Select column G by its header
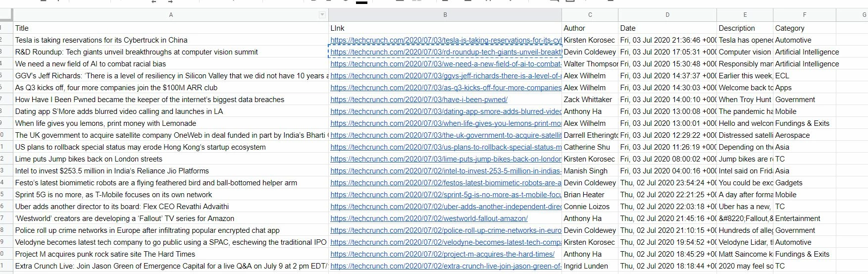 pyautogui.click(x=852, y=15)
